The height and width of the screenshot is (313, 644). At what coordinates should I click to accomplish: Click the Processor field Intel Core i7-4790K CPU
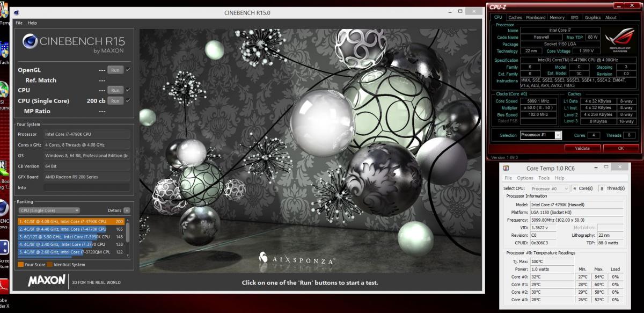click(x=86, y=134)
